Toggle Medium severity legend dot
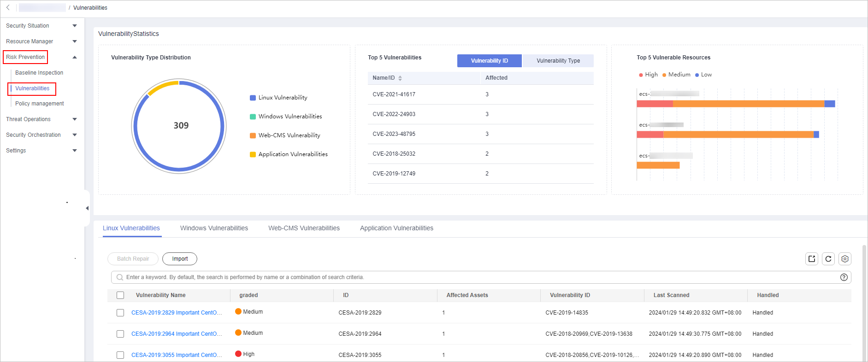This screenshot has height=362, width=868. click(x=664, y=75)
